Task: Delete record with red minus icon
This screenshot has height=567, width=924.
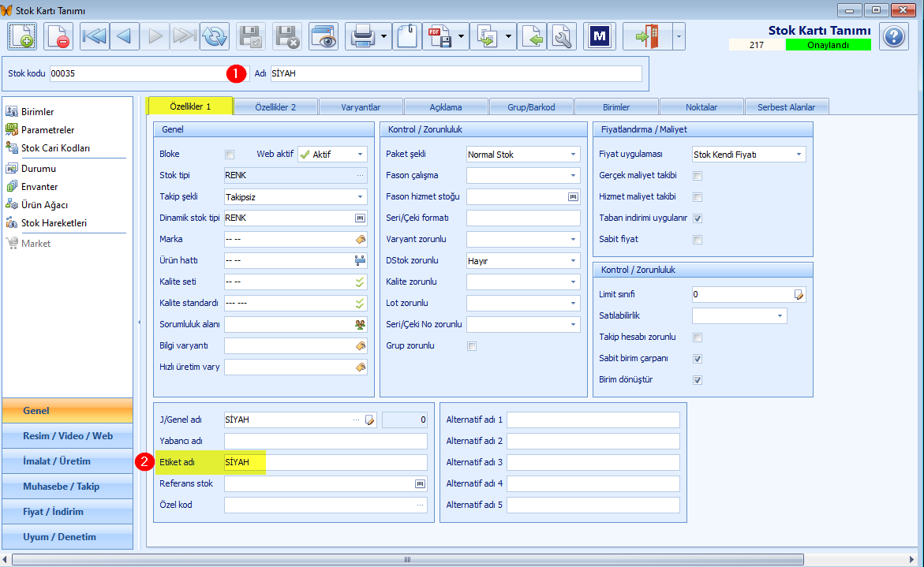Action: (58, 36)
